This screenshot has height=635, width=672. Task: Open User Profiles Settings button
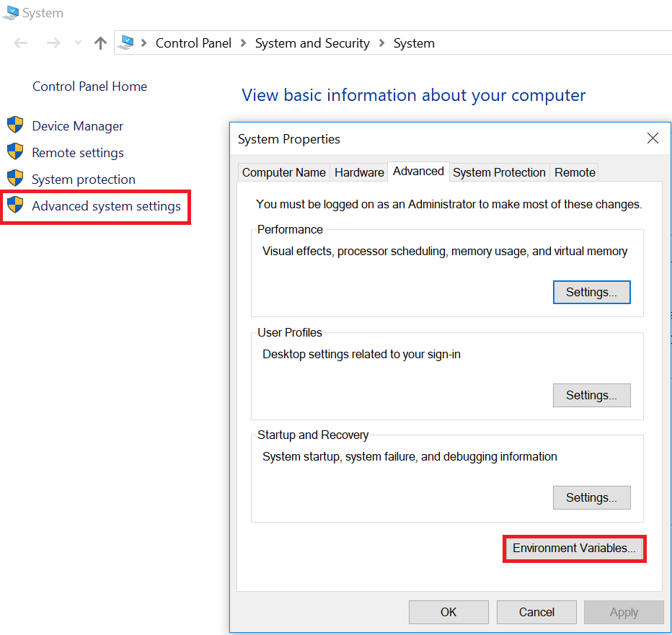click(591, 395)
